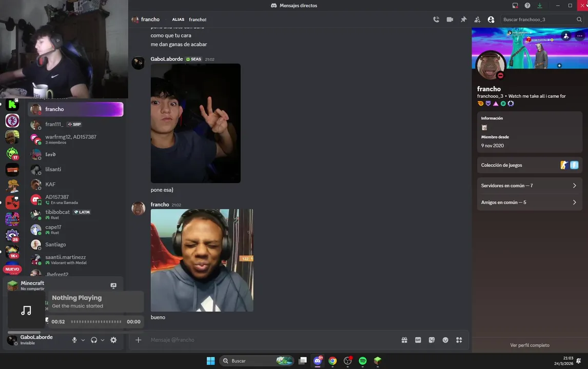Click the SEAS server tag badge
Screen dimensions: 588x369
pyautogui.click(x=194, y=59)
